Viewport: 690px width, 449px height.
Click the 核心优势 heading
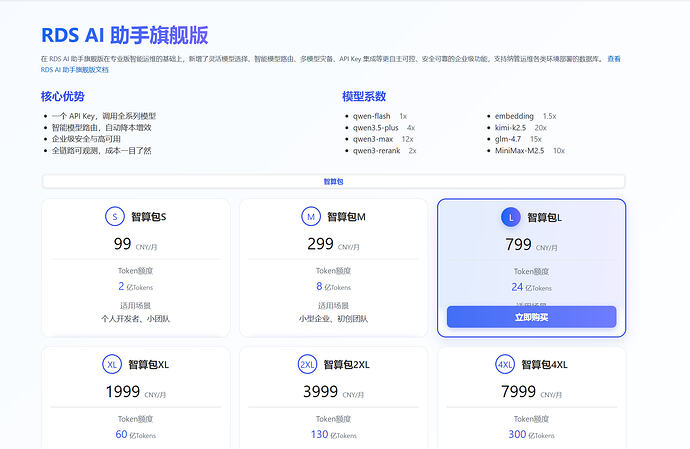click(x=62, y=96)
